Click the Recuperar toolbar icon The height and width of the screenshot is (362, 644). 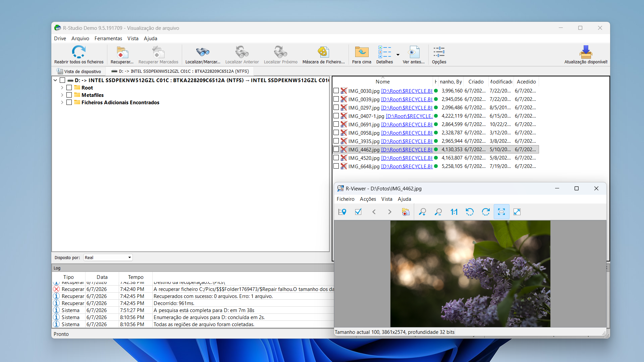click(x=122, y=52)
